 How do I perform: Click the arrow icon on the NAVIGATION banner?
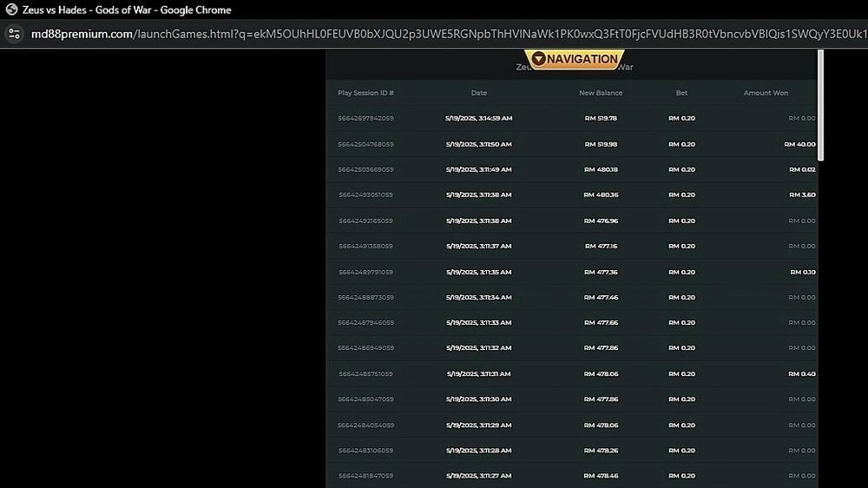tap(538, 59)
